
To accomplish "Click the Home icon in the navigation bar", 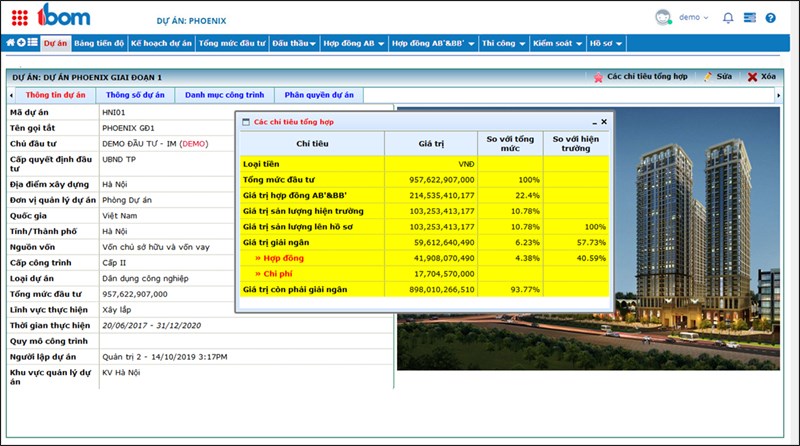I will pyautogui.click(x=11, y=43).
